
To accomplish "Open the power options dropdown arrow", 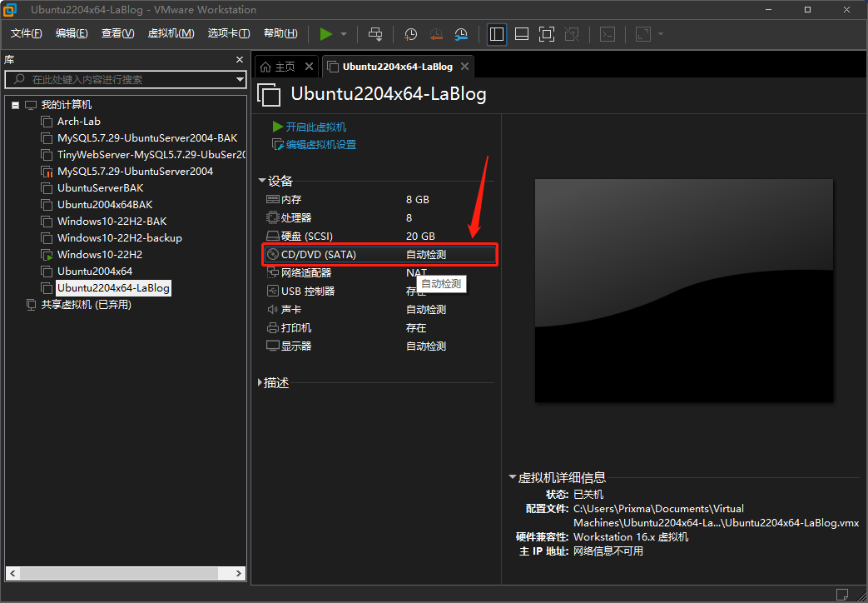I will (x=344, y=34).
